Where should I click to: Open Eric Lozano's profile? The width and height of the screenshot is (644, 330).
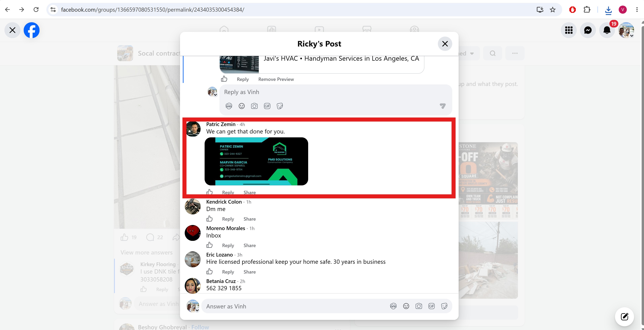[x=219, y=254]
